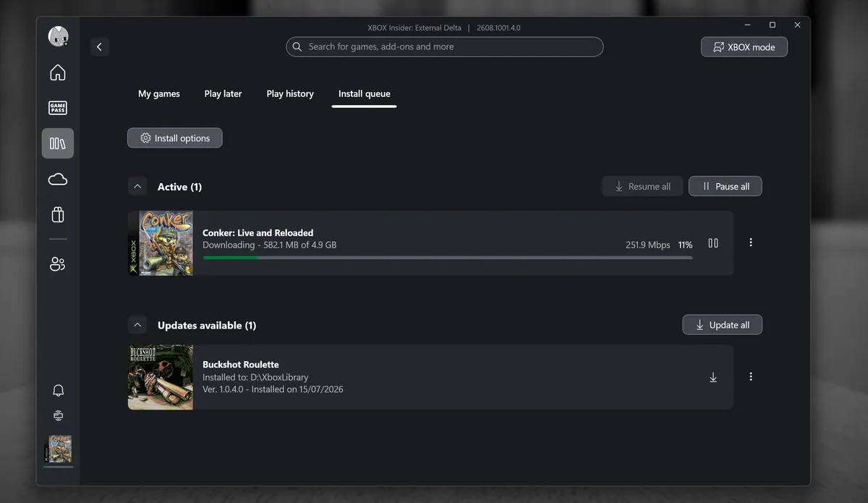Click the "Active (1)" section heading

pyautogui.click(x=179, y=187)
